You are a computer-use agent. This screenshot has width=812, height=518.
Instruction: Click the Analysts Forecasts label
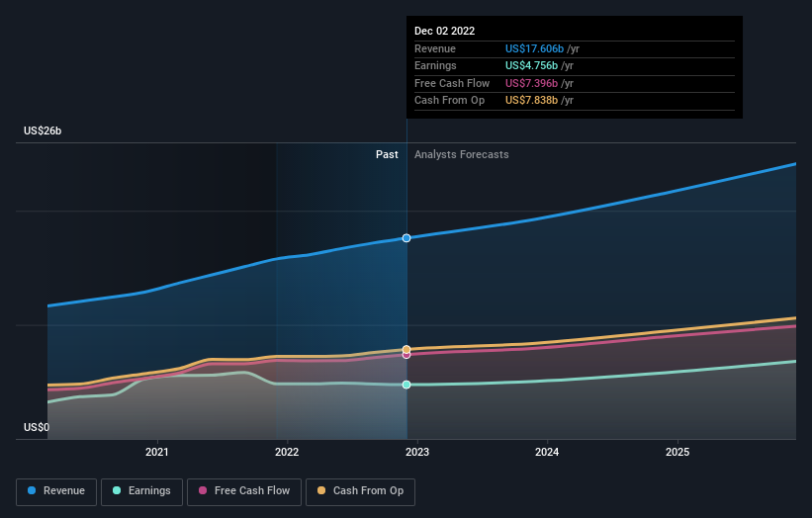(462, 154)
